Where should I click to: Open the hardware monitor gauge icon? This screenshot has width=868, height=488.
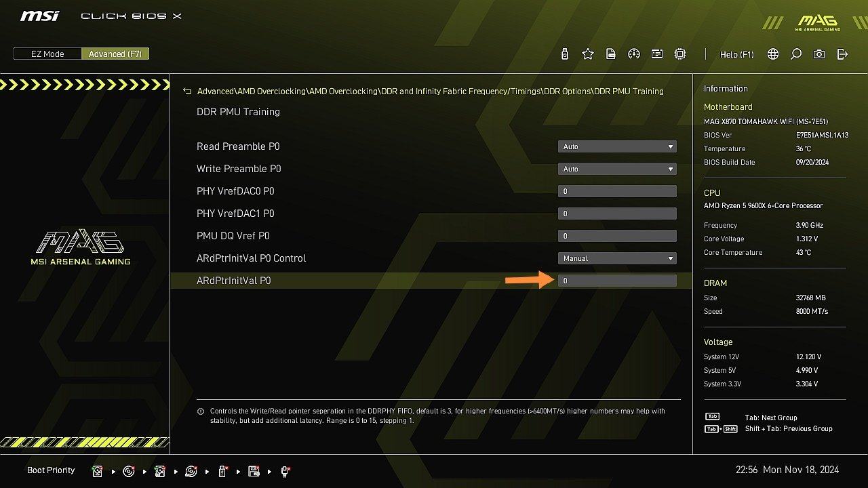(634, 54)
